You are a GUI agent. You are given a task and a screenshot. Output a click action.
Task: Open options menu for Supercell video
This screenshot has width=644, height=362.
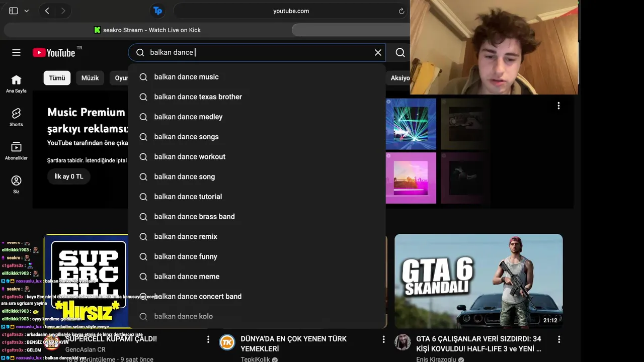(x=208, y=340)
